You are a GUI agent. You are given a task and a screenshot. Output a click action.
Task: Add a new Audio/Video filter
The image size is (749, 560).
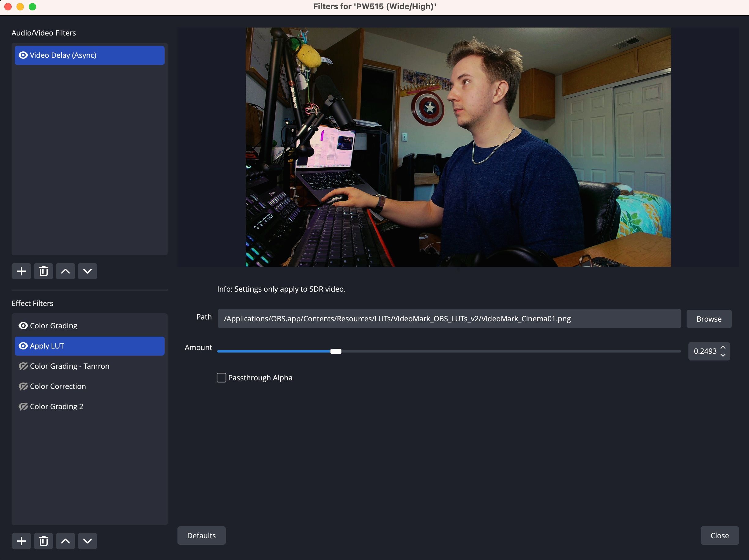coord(21,271)
